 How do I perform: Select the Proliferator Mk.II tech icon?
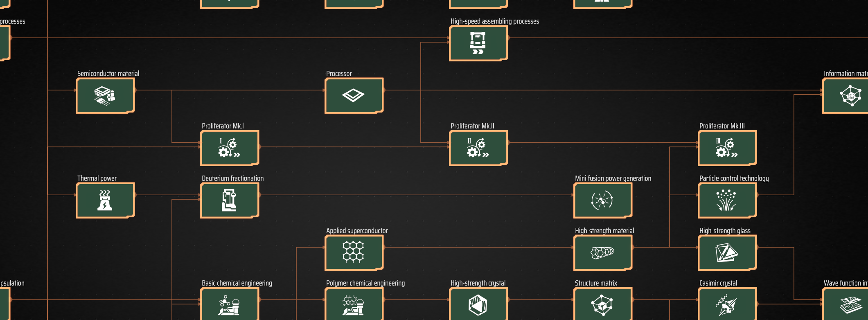click(478, 148)
